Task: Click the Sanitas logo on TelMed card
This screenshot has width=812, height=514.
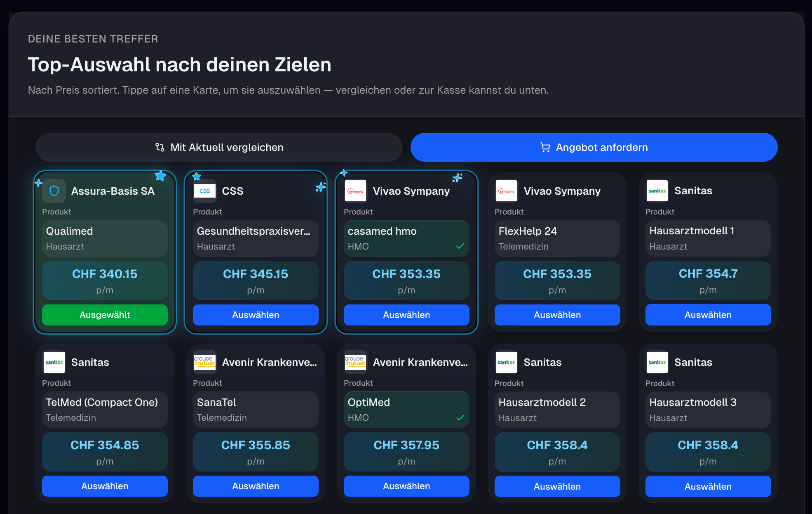Action: click(x=54, y=362)
